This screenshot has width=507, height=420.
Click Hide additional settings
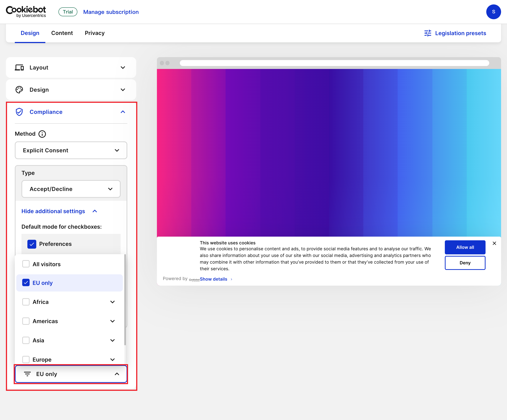click(x=53, y=211)
